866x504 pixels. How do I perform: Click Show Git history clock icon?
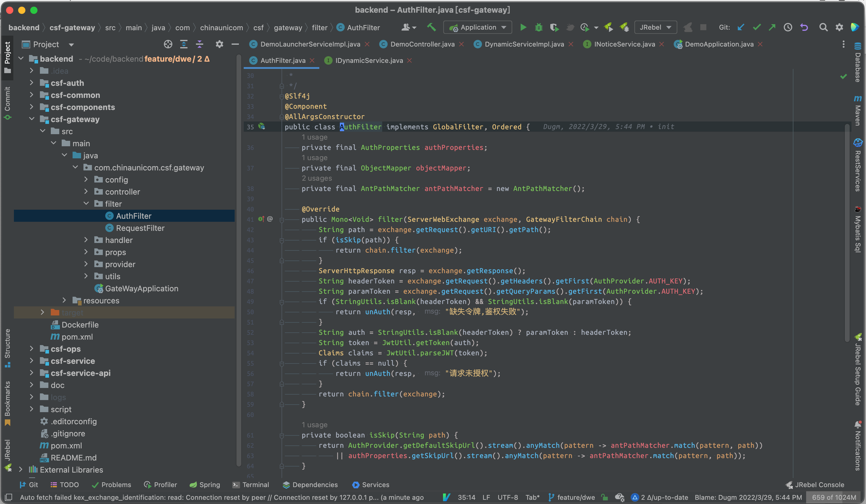click(x=788, y=27)
